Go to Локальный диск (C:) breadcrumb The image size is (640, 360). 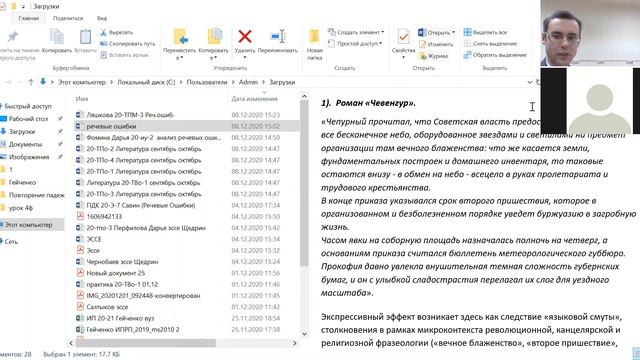pyautogui.click(x=146, y=82)
